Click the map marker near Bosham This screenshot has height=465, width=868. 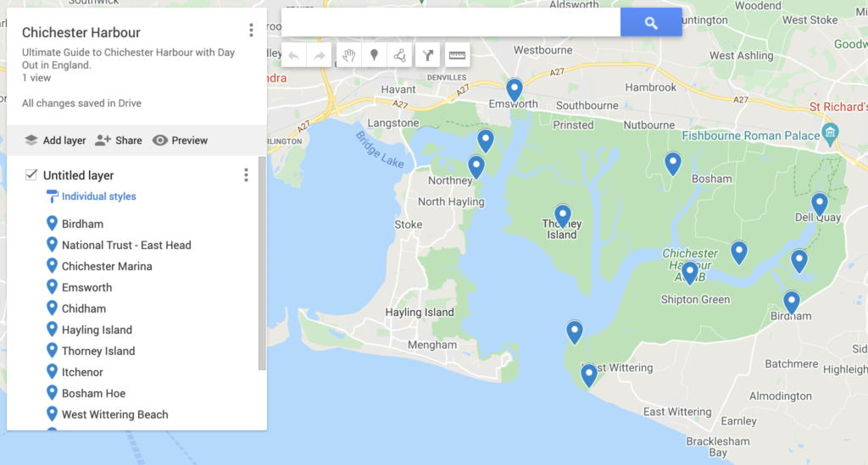tap(672, 164)
